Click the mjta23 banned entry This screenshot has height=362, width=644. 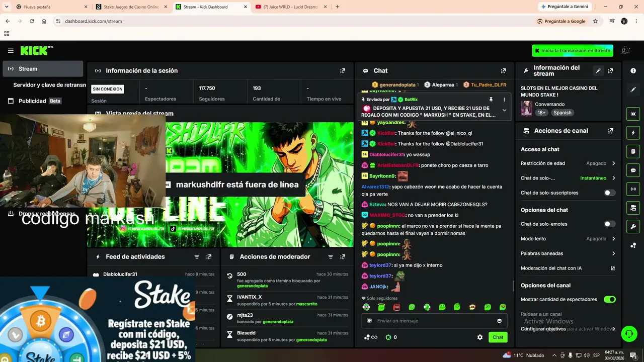(287, 318)
